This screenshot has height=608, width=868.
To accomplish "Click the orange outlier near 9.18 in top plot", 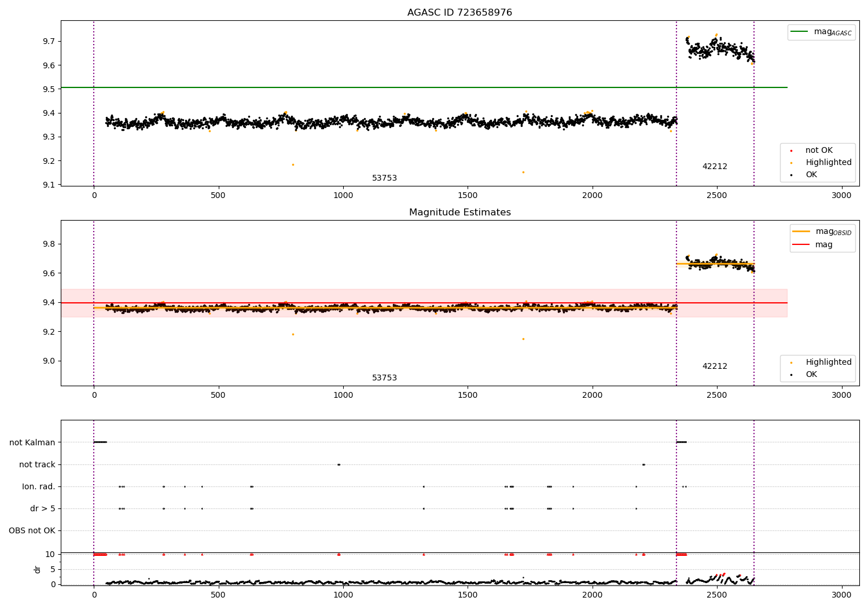I will 293,164.
